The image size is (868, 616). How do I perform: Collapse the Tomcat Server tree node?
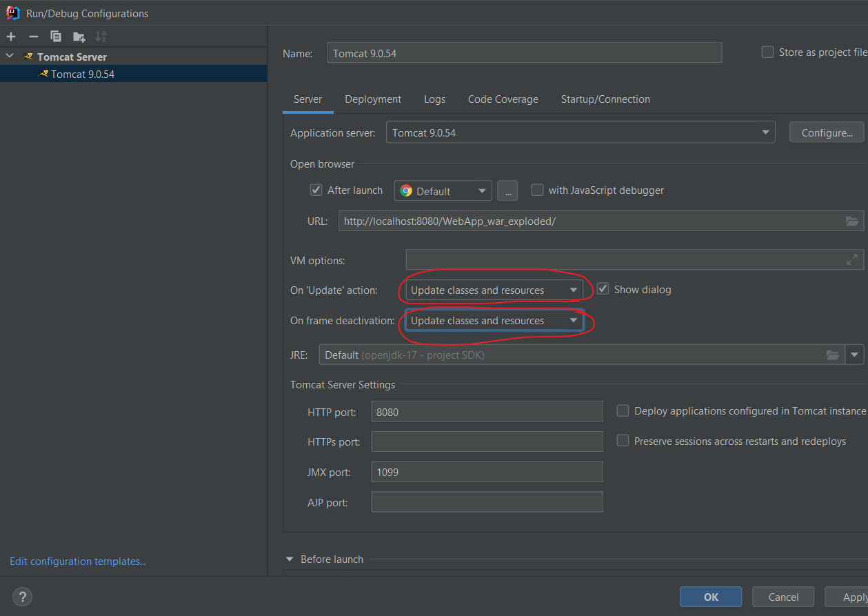(x=10, y=57)
